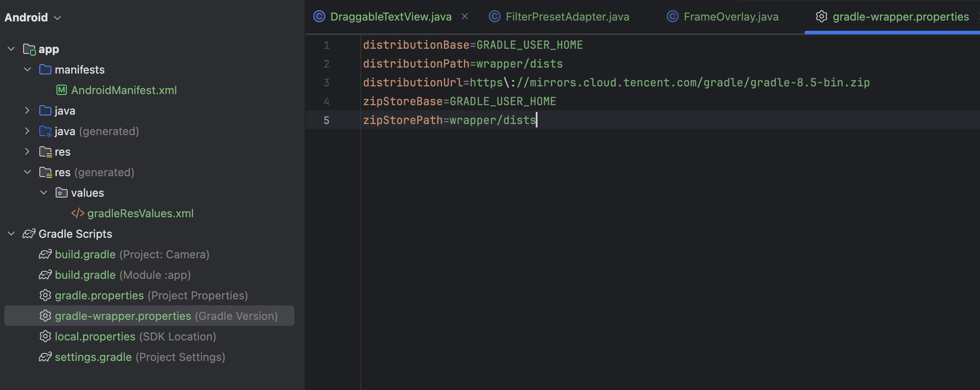Collapse the Gradle Scripts node

coord(12,234)
